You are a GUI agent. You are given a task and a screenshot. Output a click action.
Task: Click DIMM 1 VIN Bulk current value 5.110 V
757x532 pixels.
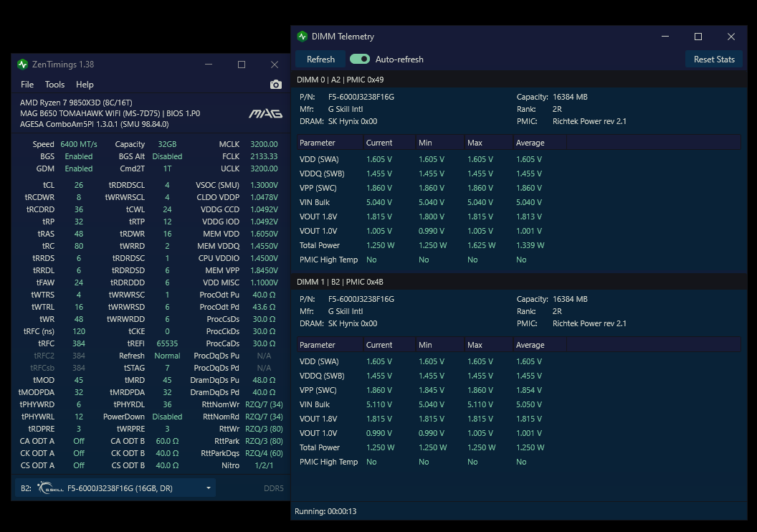(379, 404)
